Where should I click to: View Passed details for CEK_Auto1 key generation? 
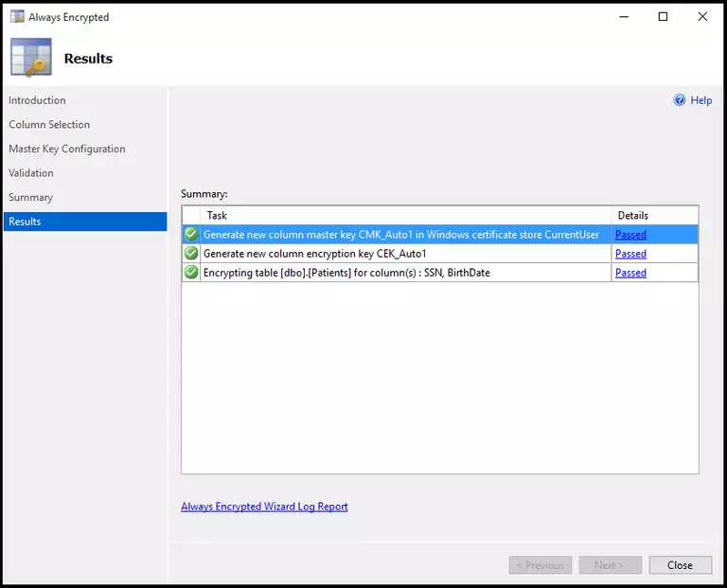click(630, 254)
